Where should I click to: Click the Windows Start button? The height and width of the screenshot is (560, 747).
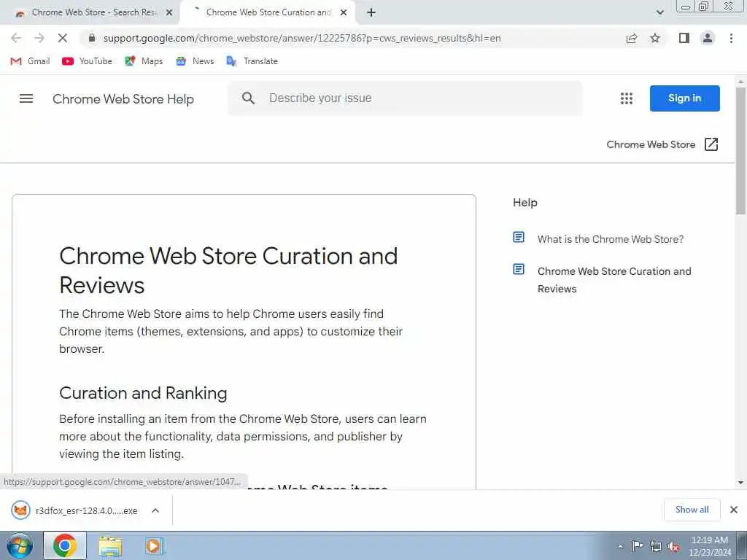[x=20, y=545]
